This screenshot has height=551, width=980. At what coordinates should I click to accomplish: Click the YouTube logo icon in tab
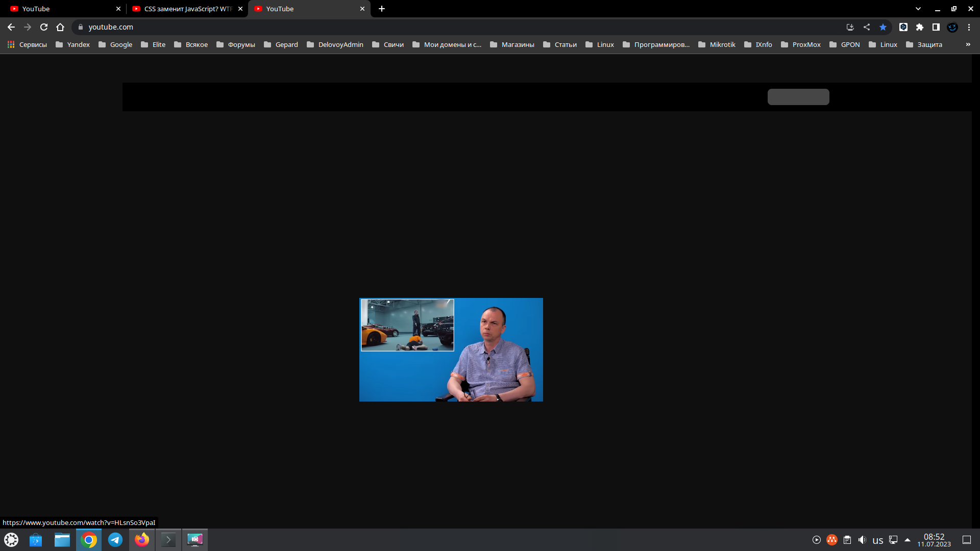pyautogui.click(x=15, y=9)
